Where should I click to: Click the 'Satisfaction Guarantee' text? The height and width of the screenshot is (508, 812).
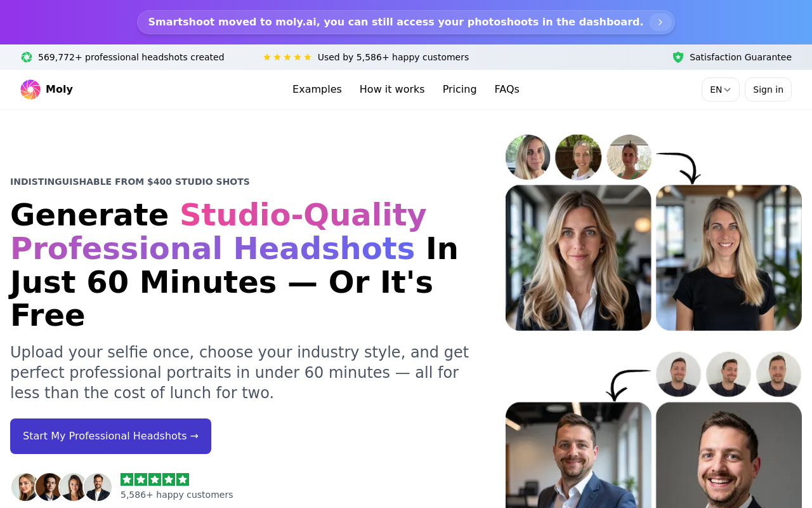[x=740, y=57]
